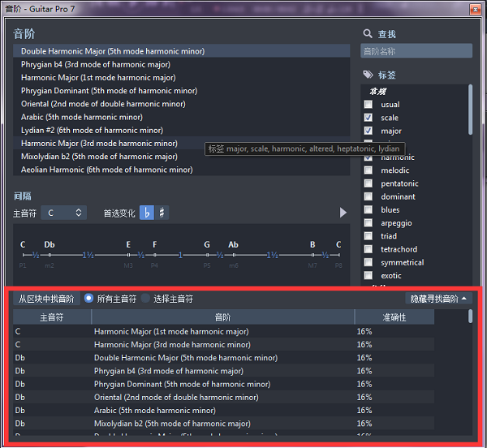
Task: Sort results by accuracy column header
Action: [x=394, y=317]
